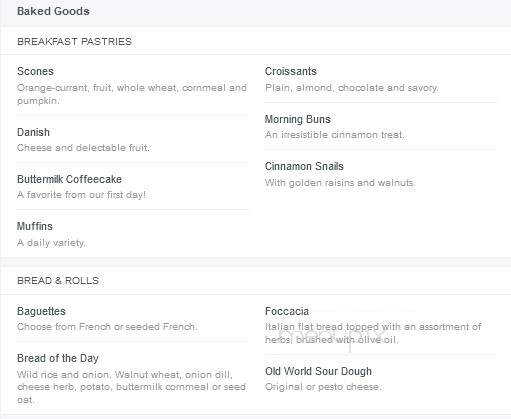This screenshot has height=419, width=511.
Task: Choose Bread of the Day entry
Action: [x=58, y=358]
